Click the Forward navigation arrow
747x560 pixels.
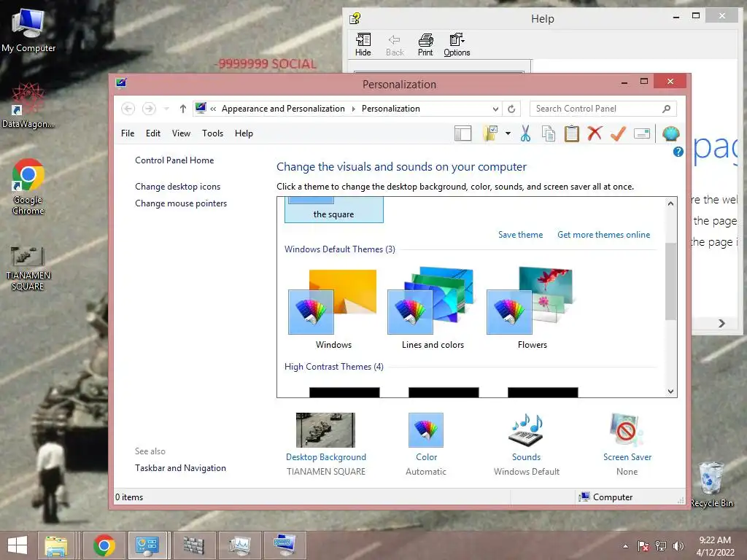coord(149,109)
